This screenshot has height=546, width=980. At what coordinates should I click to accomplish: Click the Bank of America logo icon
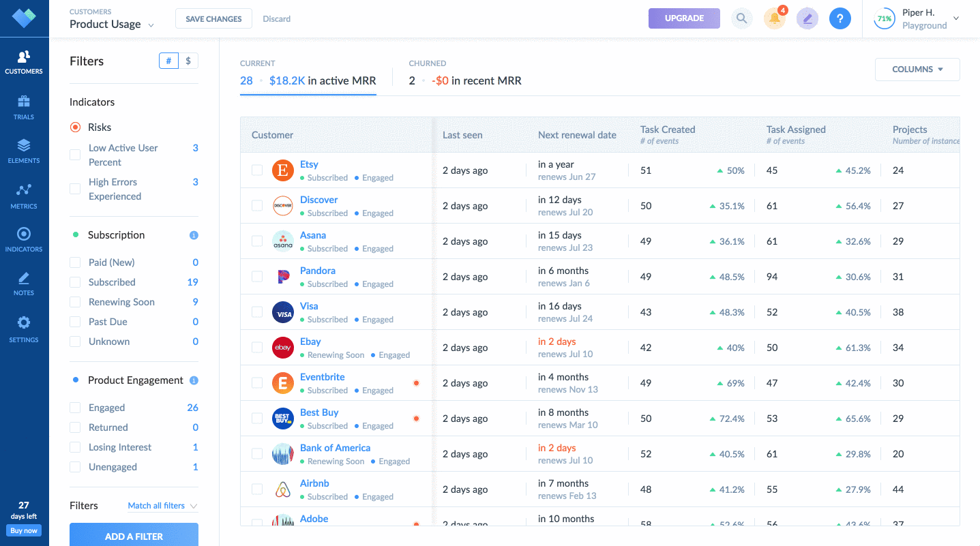click(x=283, y=454)
